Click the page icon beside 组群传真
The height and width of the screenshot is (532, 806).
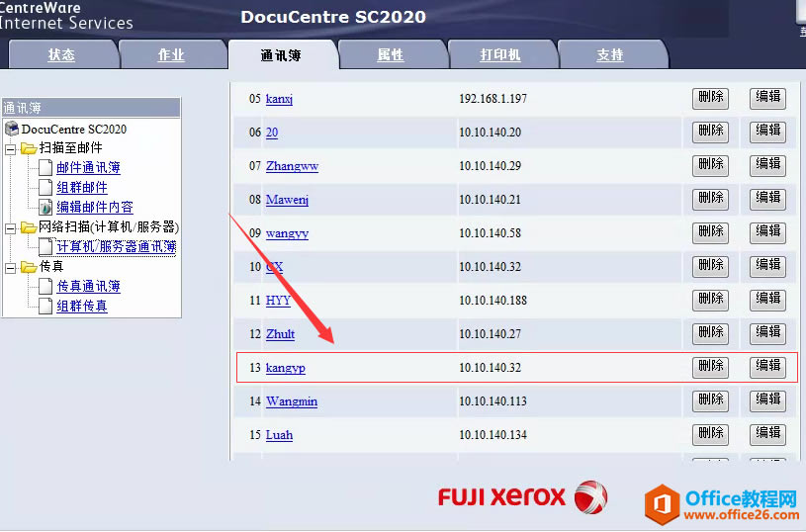[45, 307]
